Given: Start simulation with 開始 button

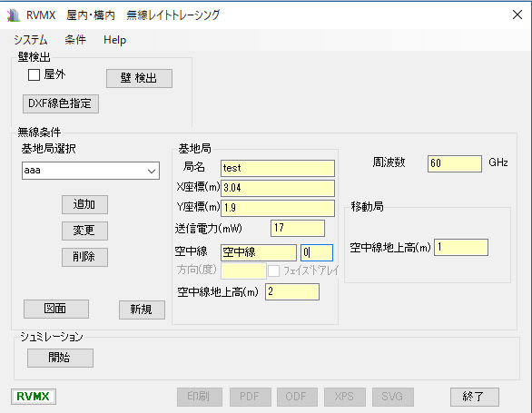Looking at the screenshot, I should (x=60, y=358).
